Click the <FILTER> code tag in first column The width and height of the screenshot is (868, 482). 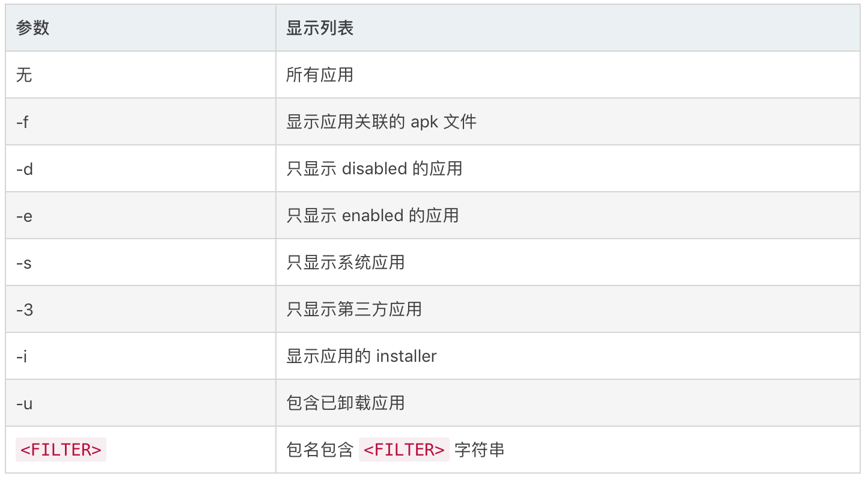[61, 450]
